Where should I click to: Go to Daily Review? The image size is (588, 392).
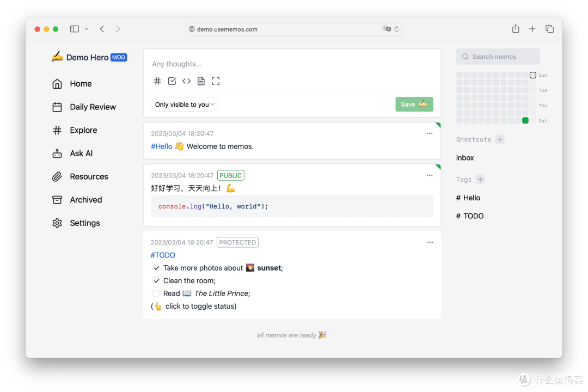pyautogui.click(x=84, y=107)
